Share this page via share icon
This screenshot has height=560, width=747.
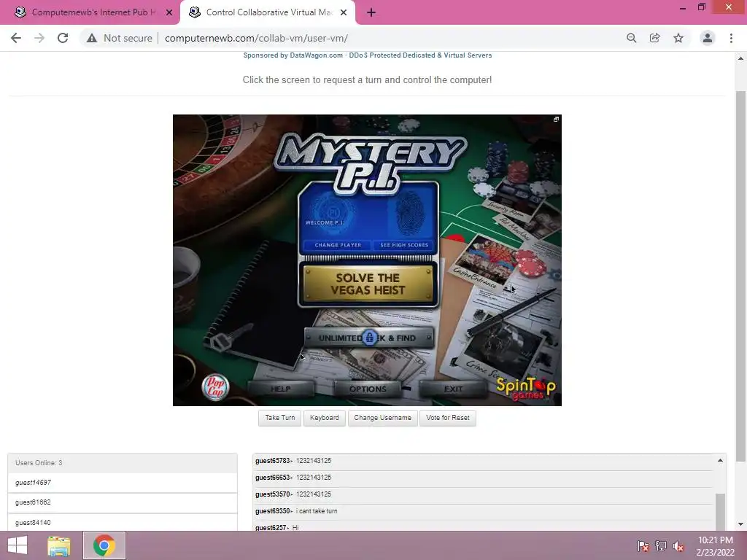(x=654, y=38)
